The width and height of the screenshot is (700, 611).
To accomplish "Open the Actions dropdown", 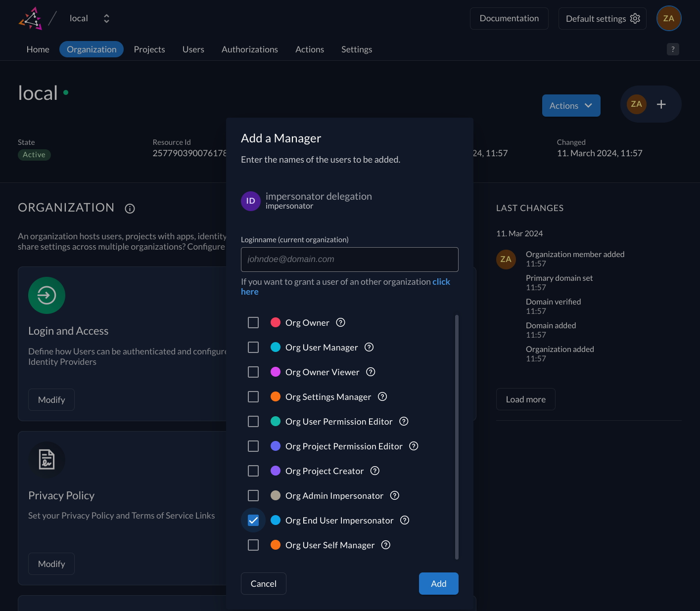I will click(x=571, y=105).
